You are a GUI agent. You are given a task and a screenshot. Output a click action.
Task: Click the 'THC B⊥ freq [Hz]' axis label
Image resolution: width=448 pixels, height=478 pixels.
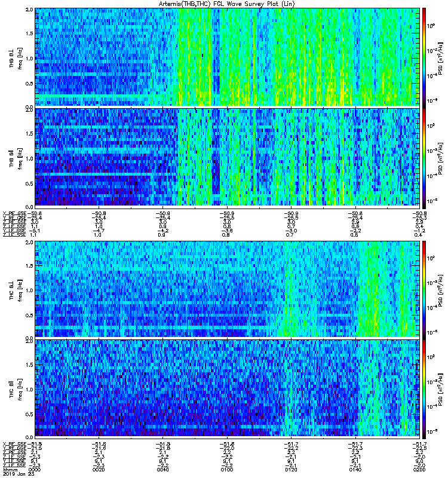pyautogui.click(x=16, y=290)
